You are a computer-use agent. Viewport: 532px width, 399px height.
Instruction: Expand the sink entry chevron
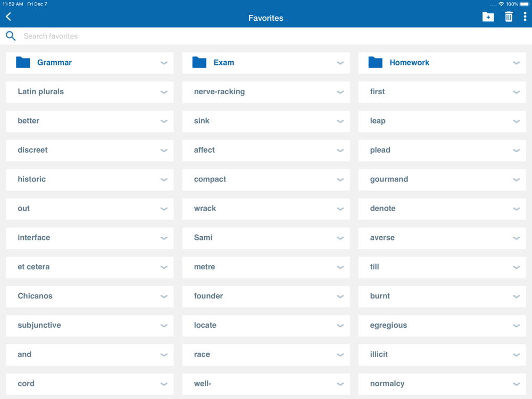pos(340,121)
